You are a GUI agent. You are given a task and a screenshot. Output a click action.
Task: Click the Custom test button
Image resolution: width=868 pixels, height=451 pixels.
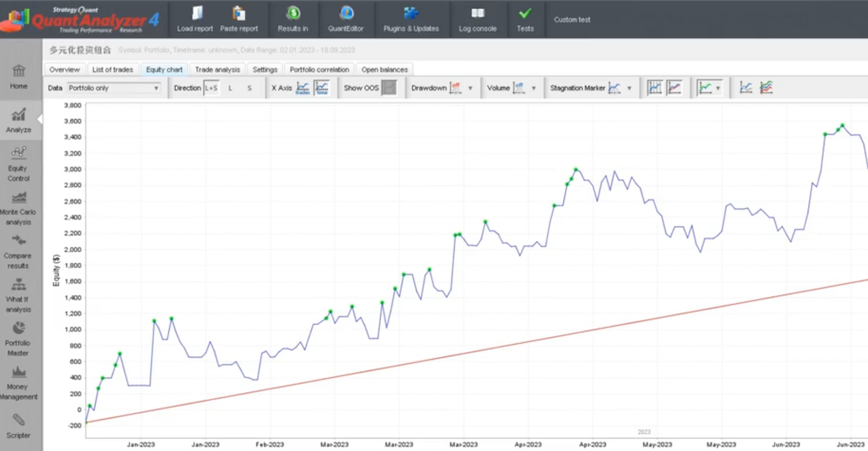[572, 19]
